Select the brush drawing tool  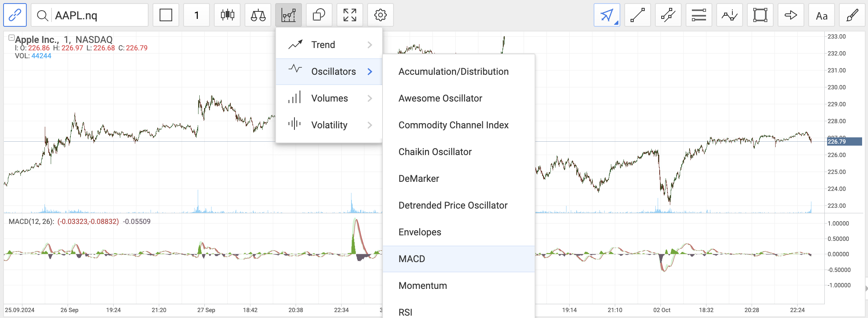pos(852,15)
